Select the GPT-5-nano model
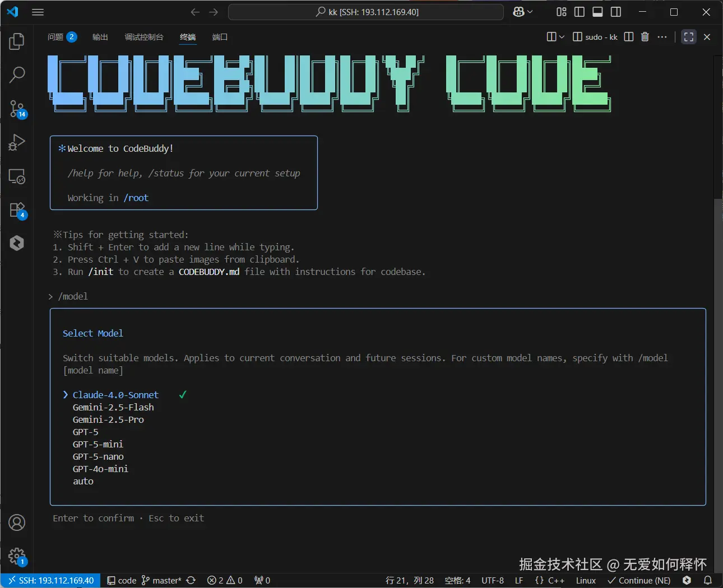The image size is (723, 588). click(98, 456)
